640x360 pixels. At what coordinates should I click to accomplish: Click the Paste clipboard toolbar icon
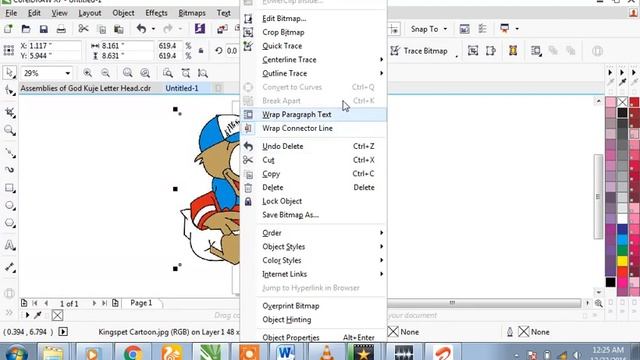(119, 29)
